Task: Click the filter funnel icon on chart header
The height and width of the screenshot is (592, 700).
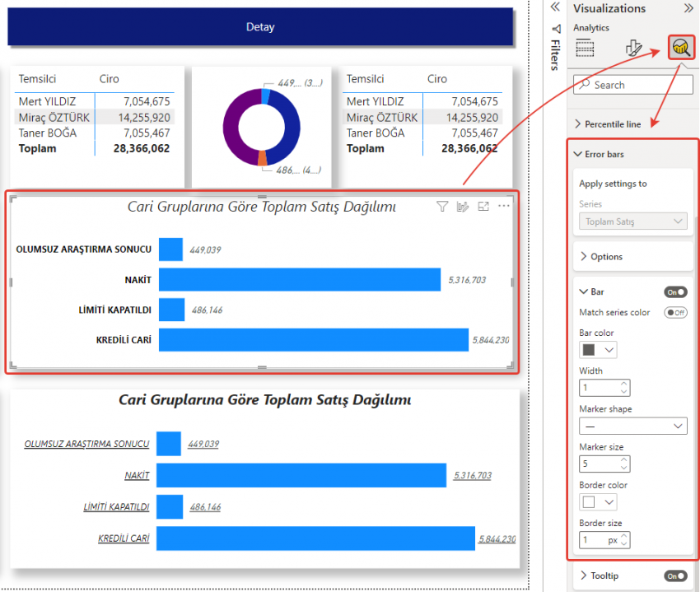Action: (442, 207)
